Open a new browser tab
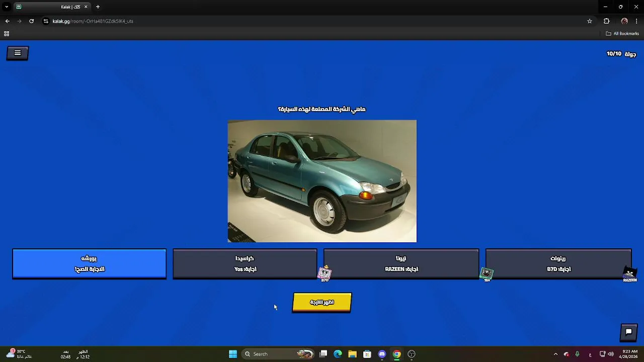The width and height of the screenshot is (644, 362). point(98,7)
